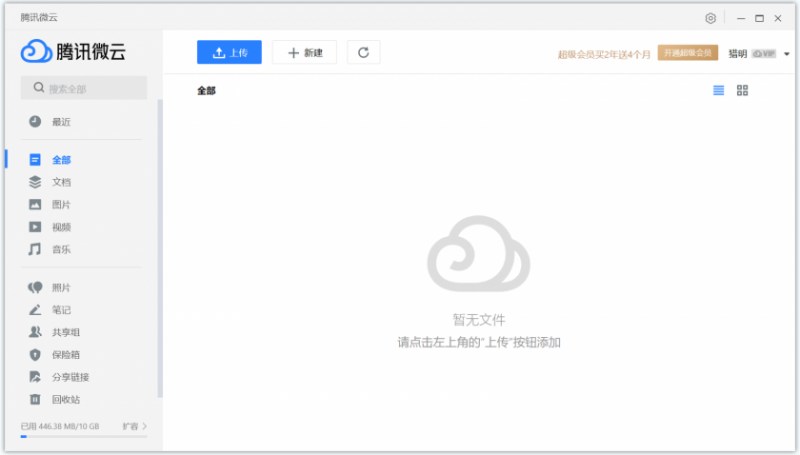800x455 pixels.
Task: Click 开通超级会员 membership button
Action: point(688,53)
